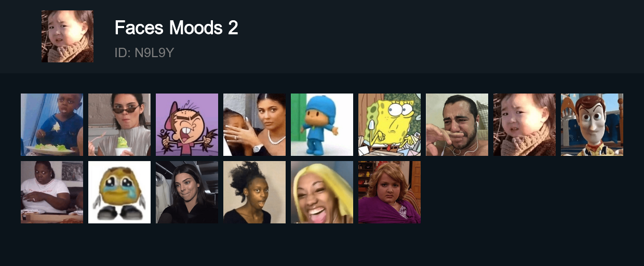Select the surprised woman with hair bun

tap(254, 192)
